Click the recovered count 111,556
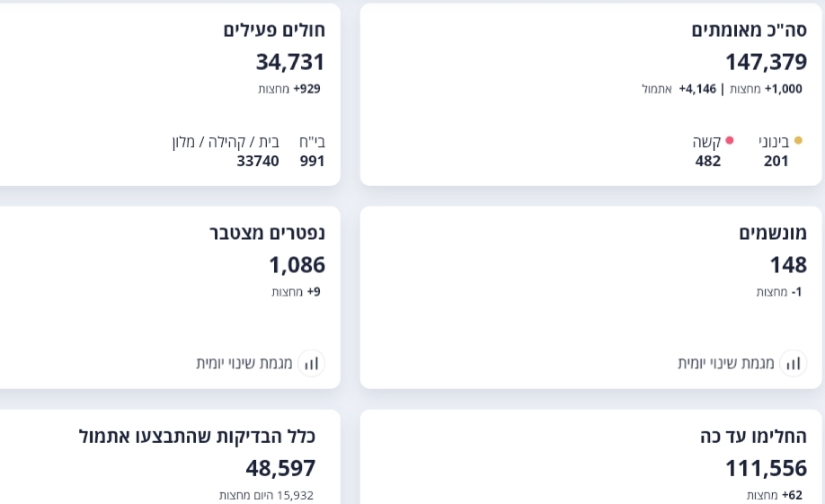The height and width of the screenshot is (504, 825). (766, 468)
